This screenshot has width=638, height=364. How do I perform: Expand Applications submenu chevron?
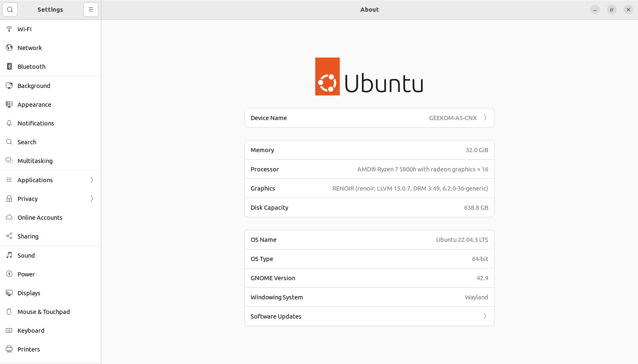pyautogui.click(x=92, y=180)
